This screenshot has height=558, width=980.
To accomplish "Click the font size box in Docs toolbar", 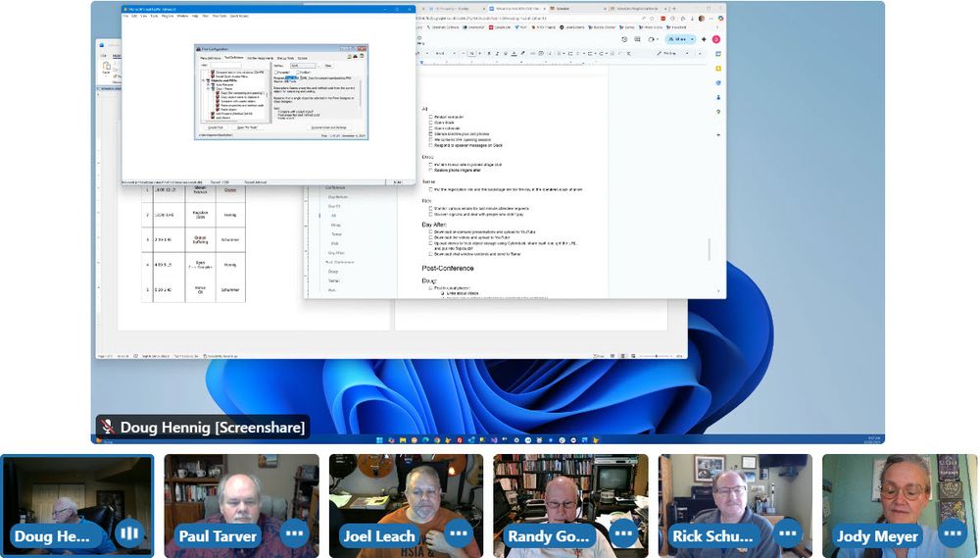I will (472, 53).
